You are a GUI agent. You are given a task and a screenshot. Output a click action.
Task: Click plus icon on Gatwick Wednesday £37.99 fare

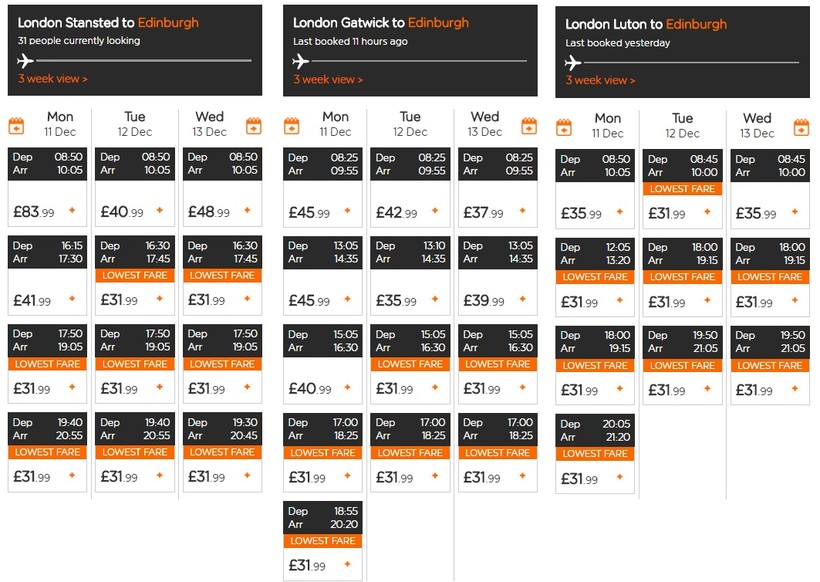point(522,211)
